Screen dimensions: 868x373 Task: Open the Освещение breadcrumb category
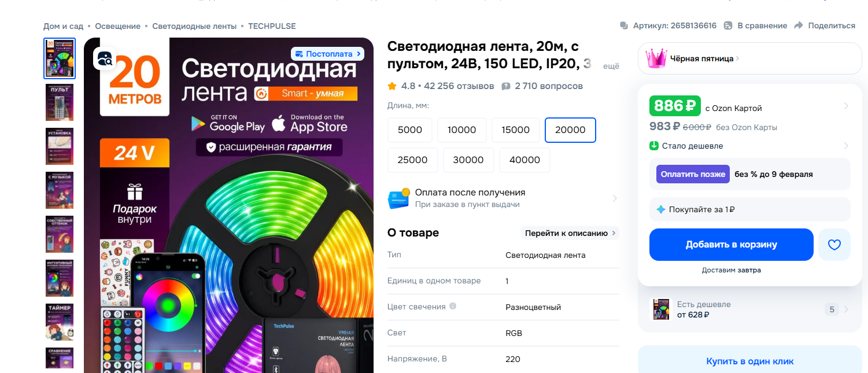(x=118, y=26)
